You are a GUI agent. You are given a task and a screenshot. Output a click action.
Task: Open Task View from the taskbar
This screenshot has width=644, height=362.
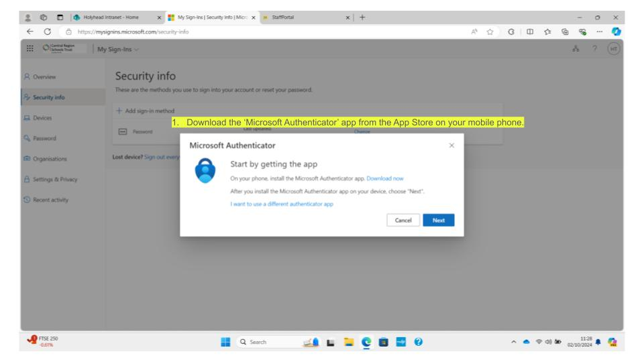click(331, 343)
